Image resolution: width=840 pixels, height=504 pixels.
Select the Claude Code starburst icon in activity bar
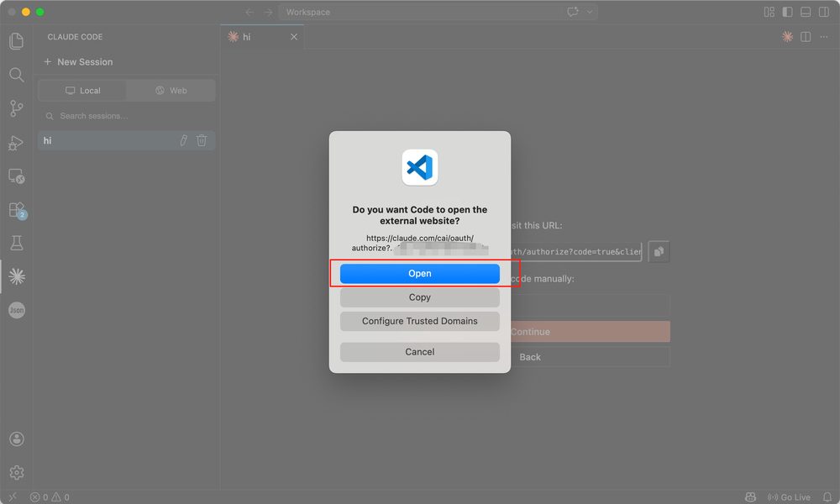17,276
